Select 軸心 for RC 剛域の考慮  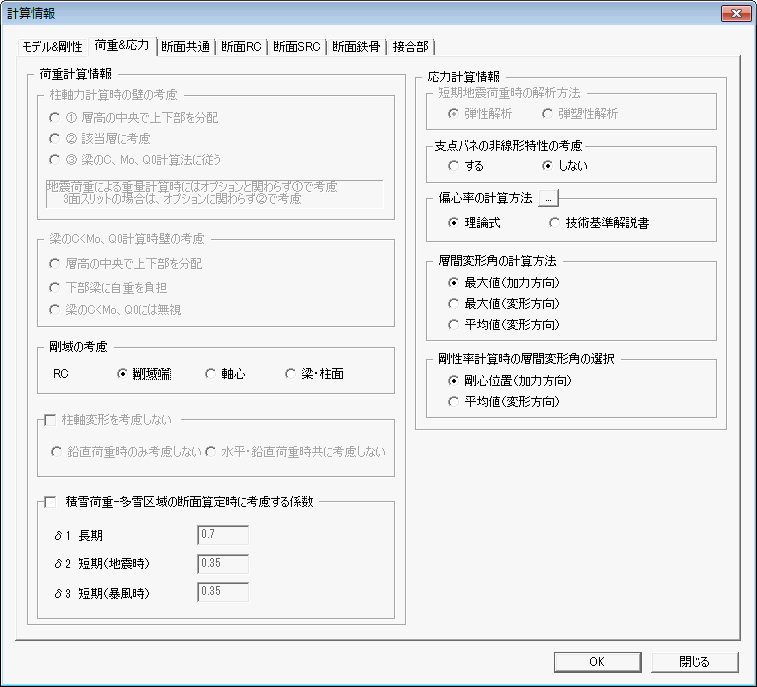click(x=210, y=374)
